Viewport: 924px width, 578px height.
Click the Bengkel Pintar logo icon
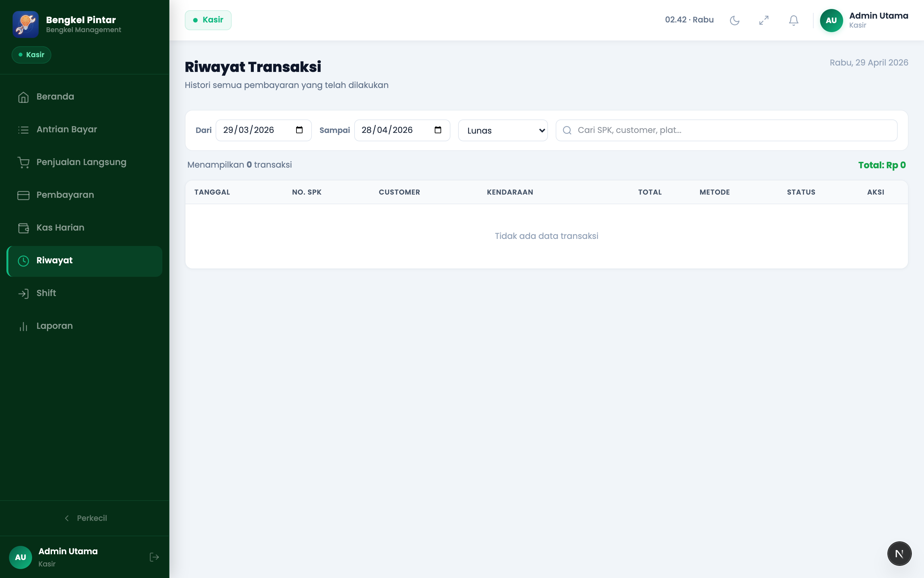[26, 24]
